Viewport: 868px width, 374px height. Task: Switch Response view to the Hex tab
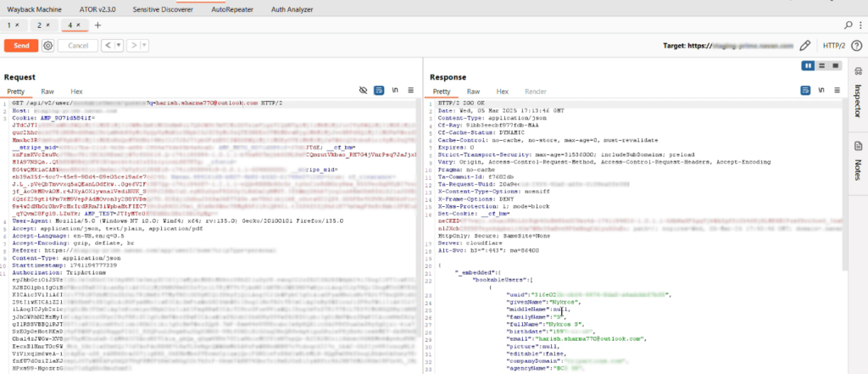501,91
